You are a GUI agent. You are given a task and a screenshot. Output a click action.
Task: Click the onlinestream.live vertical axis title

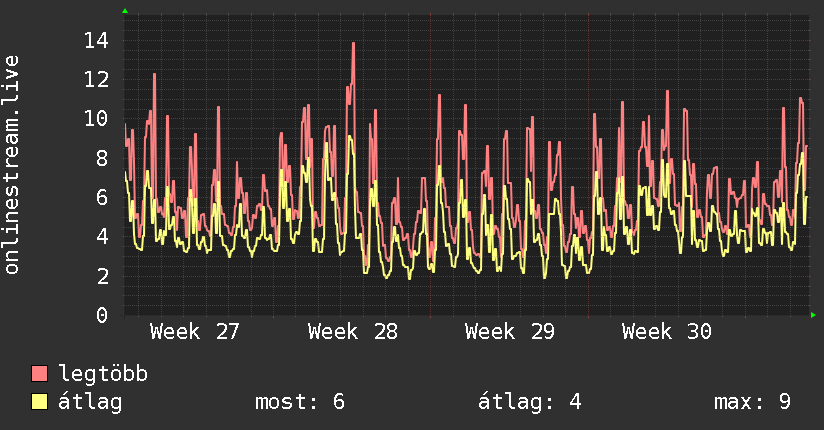(x=11, y=165)
